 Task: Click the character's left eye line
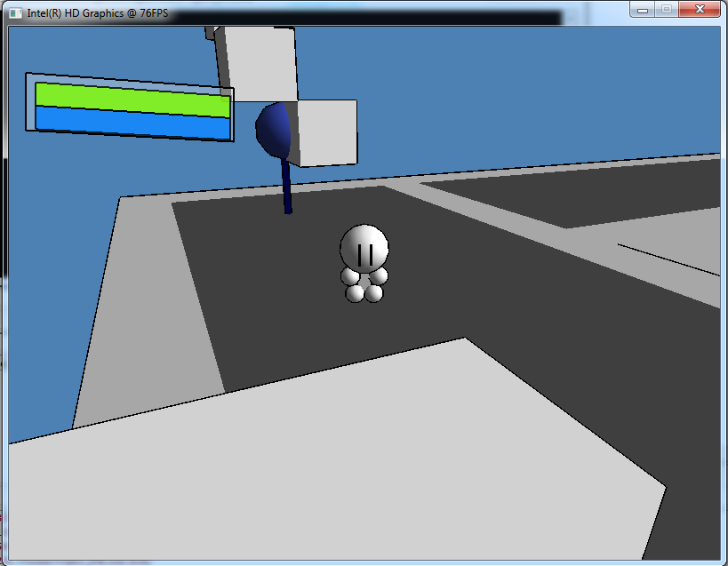(360, 254)
